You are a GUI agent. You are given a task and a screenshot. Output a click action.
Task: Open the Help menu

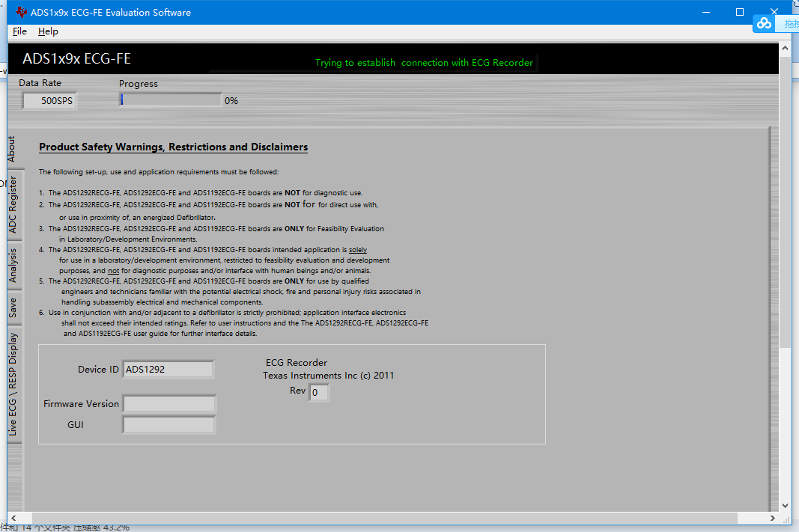point(48,31)
